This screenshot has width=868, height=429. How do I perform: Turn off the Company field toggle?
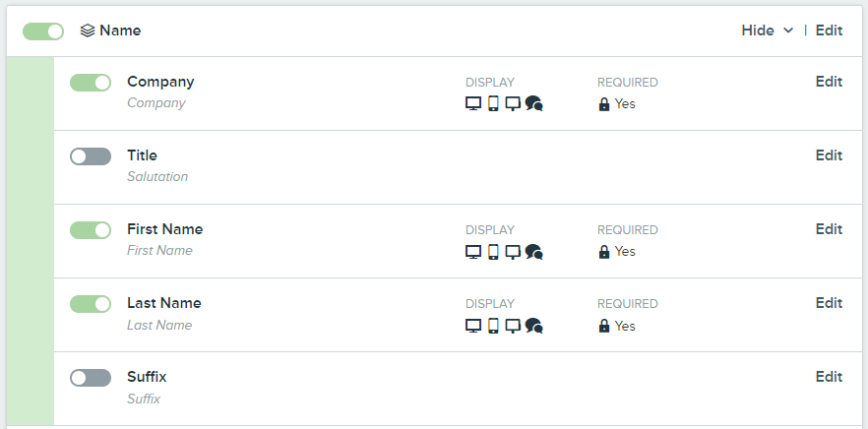pyautogui.click(x=91, y=83)
